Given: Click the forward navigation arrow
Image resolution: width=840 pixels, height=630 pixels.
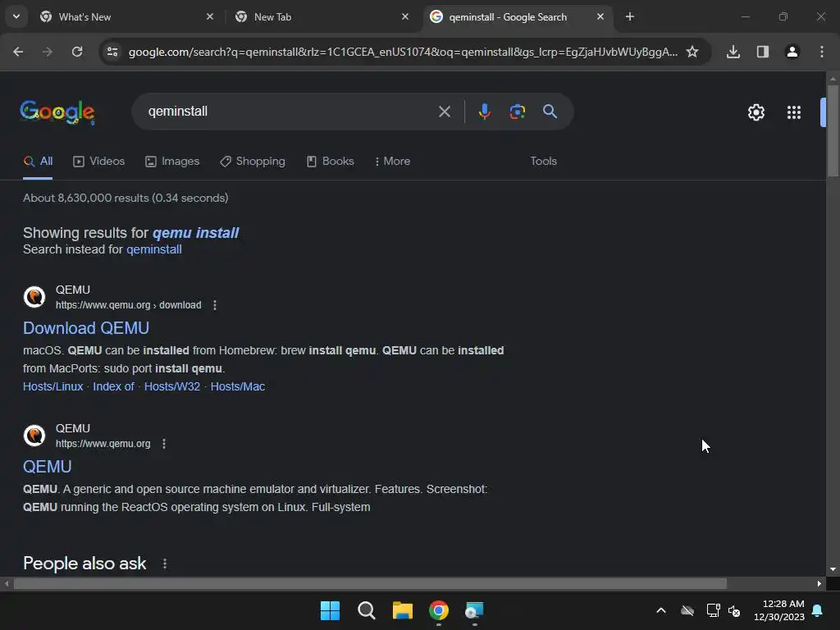Looking at the screenshot, I should 48,52.
